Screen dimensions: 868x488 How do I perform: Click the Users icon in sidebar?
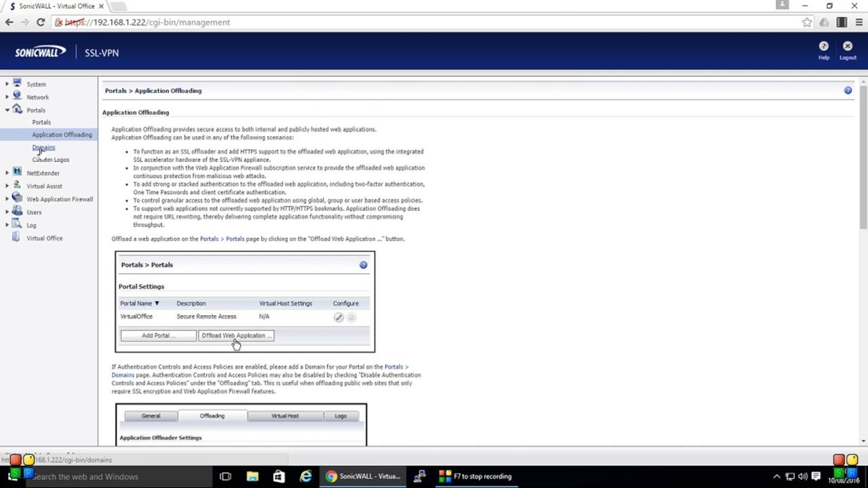click(x=17, y=211)
